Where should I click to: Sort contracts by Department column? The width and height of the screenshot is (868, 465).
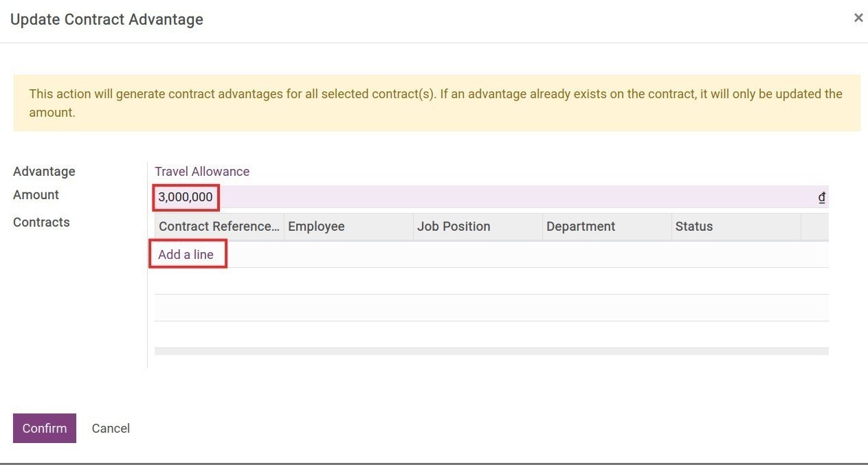click(x=581, y=227)
